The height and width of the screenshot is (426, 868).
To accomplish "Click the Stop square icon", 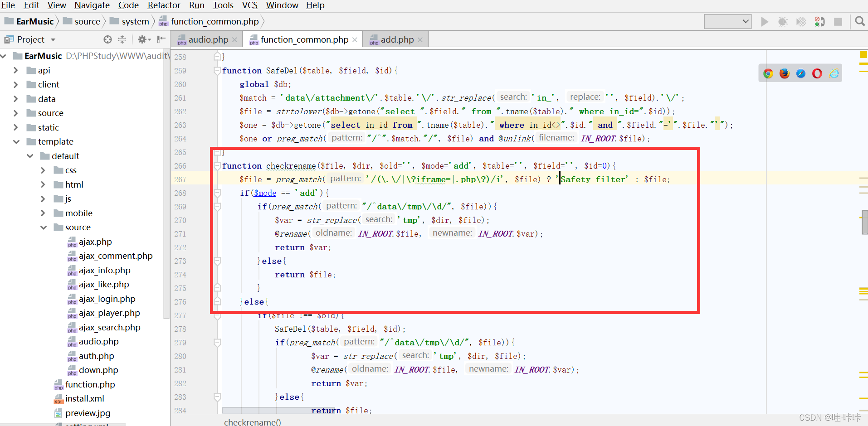I will pos(838,22).
